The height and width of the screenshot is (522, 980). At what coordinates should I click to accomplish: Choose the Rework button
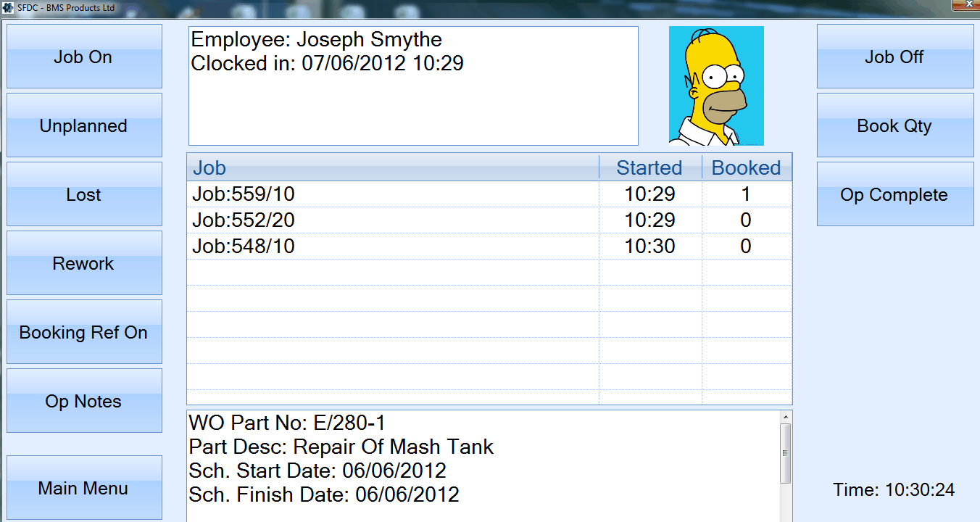point(84,263)
